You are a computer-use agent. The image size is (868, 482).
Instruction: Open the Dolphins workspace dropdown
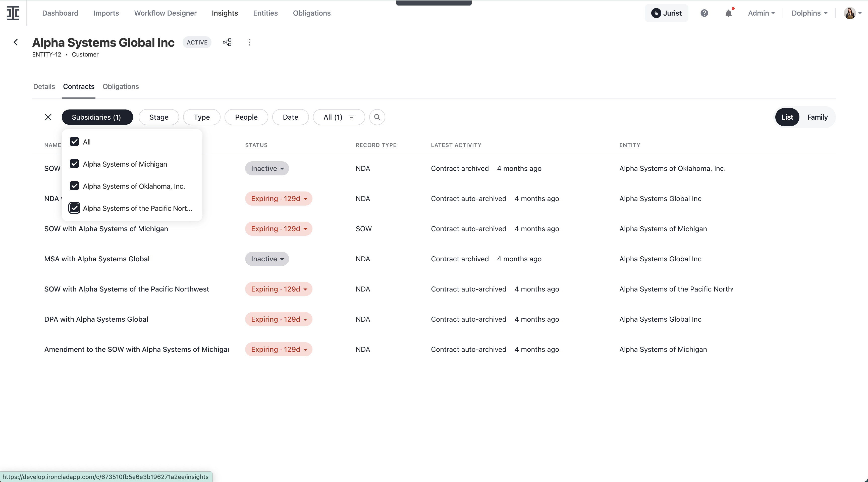click(x=809, y=13)
